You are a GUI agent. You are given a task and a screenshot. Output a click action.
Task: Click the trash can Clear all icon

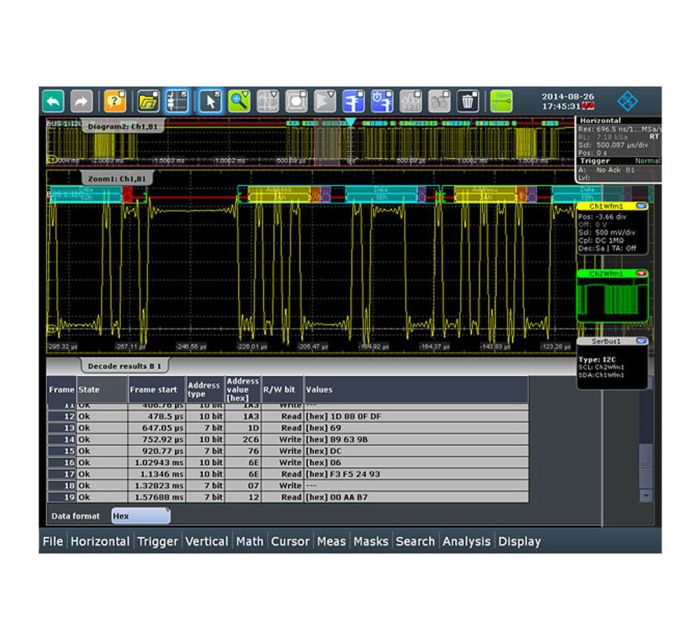pos(467,101)
